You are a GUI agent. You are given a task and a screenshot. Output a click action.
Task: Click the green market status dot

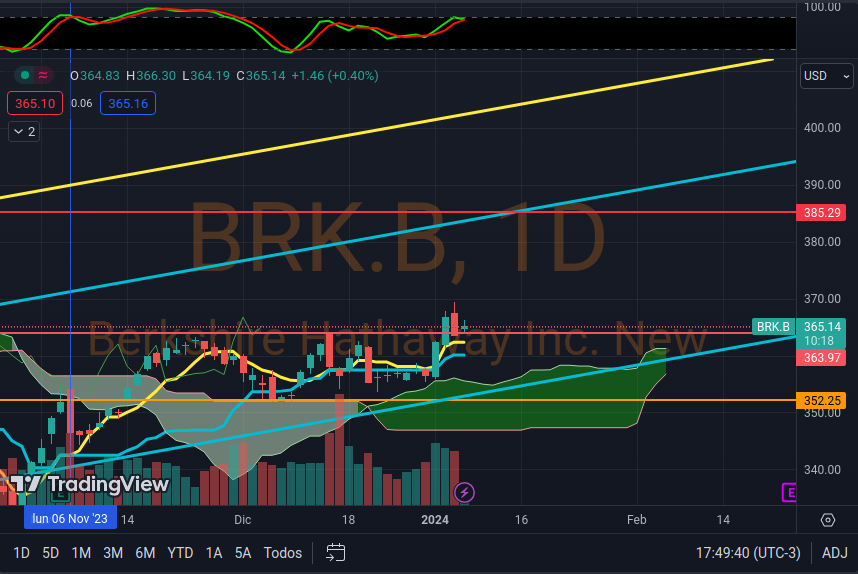(x=25, y=75)
